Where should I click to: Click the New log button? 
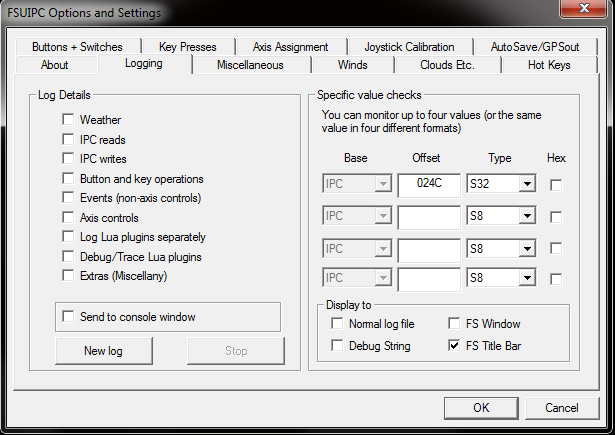[x=104, y=351]
